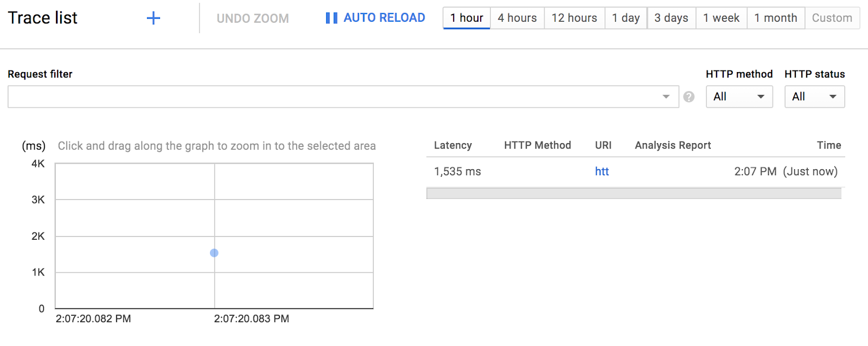Screen dimensions: 868x346
Task: Click the Undo Zoom button
Action: pyautogui.click(x=253, y=18)
